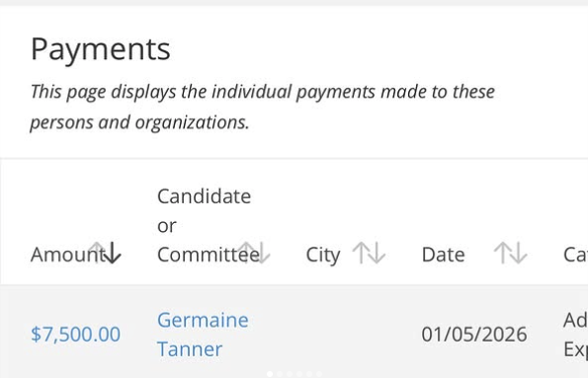
Task: Sort City descending with its down arrow
Action: [x=378, y=253]
